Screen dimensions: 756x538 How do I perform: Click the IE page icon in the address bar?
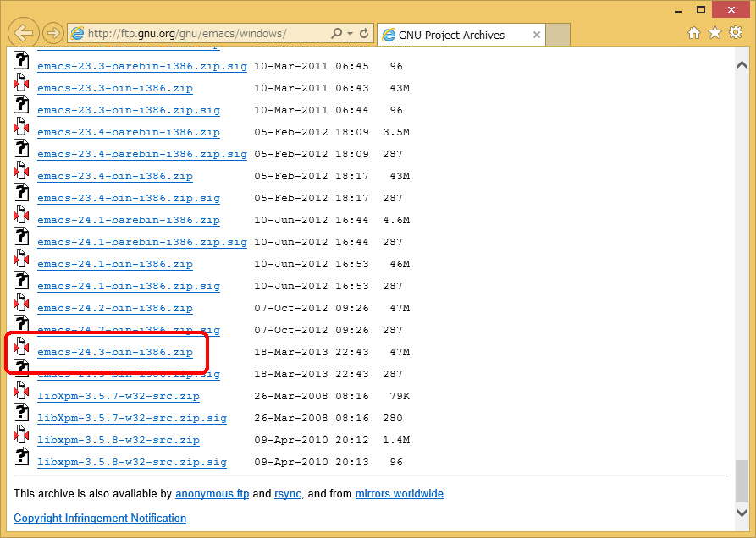pos(77,33)
